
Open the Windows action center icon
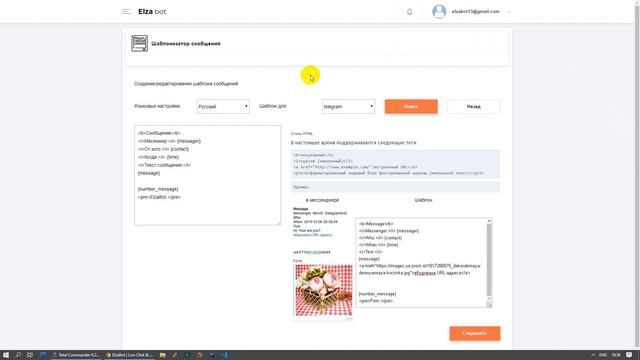[629, 355]
